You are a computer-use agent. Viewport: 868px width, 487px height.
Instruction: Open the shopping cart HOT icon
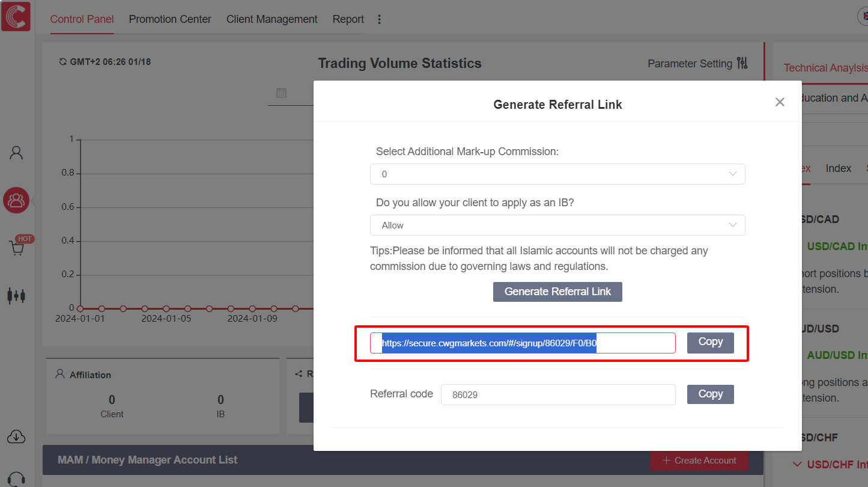(17, 248)
